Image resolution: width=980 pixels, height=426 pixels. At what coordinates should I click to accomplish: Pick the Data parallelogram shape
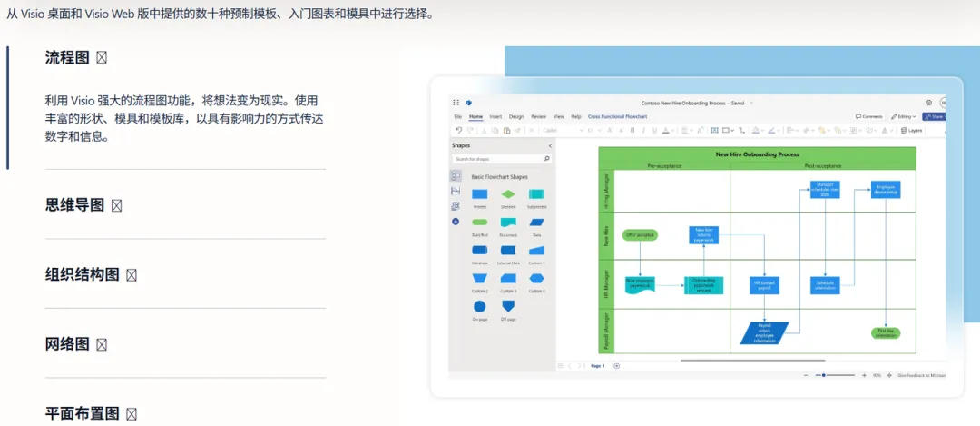[x=536, y=222]
